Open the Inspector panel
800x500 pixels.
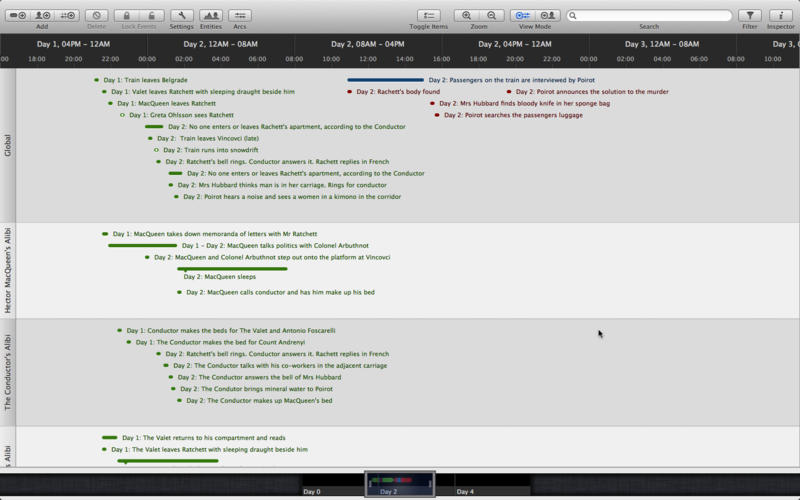pyautogui.click(x=780, y=15)
